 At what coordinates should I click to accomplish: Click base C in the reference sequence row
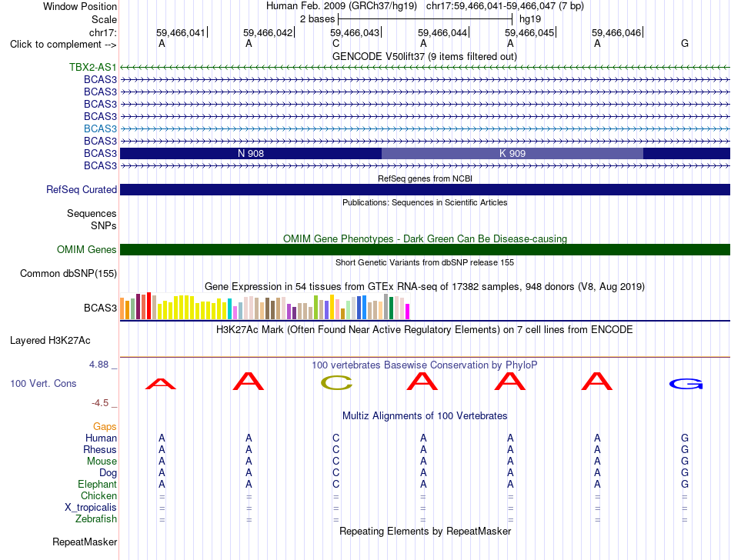pos(336,43)
